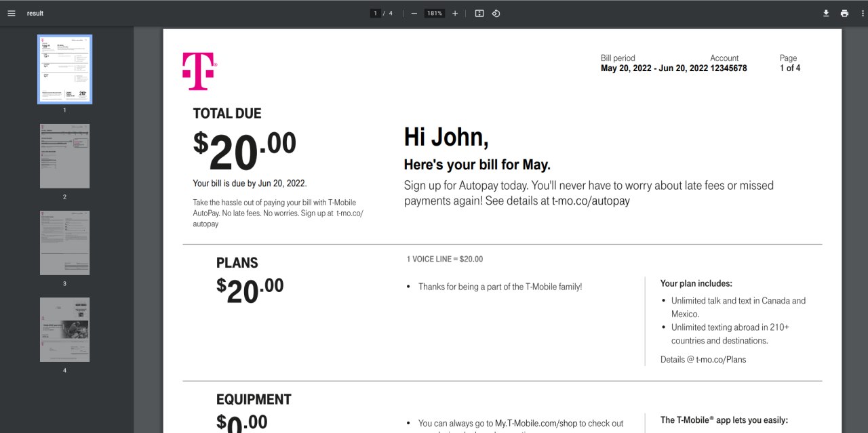
Task: Click the page 3 thumbnail
Action: (64, 243)
